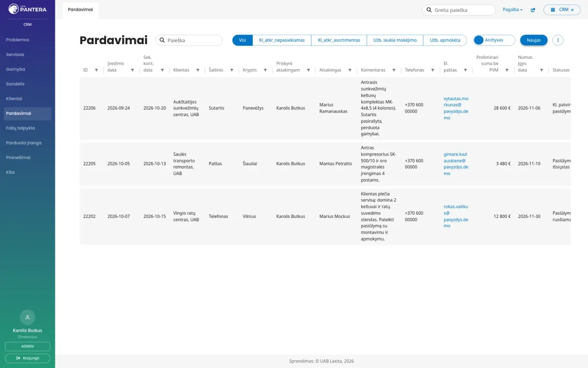Click the Pantera CRM logo

27,9
